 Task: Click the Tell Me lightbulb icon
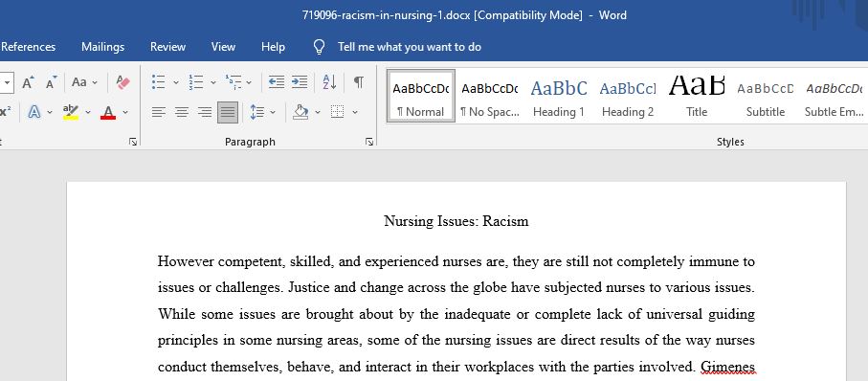[x=319, y=47]
